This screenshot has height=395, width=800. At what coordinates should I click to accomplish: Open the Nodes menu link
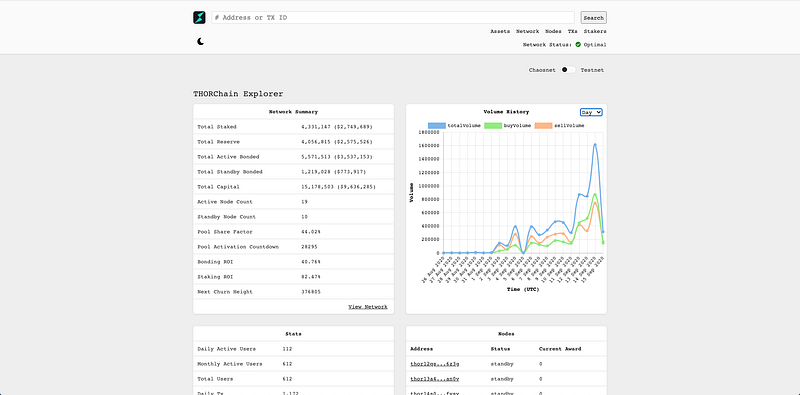coord(553,32)
